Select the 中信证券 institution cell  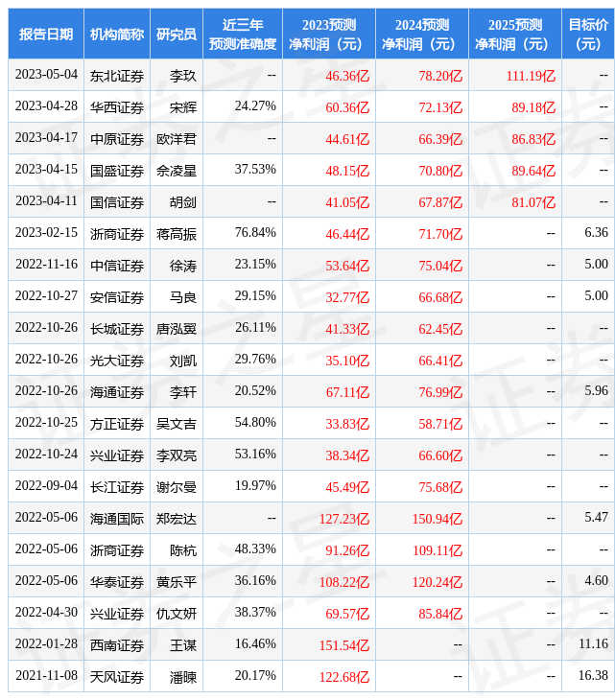[117, 266]
